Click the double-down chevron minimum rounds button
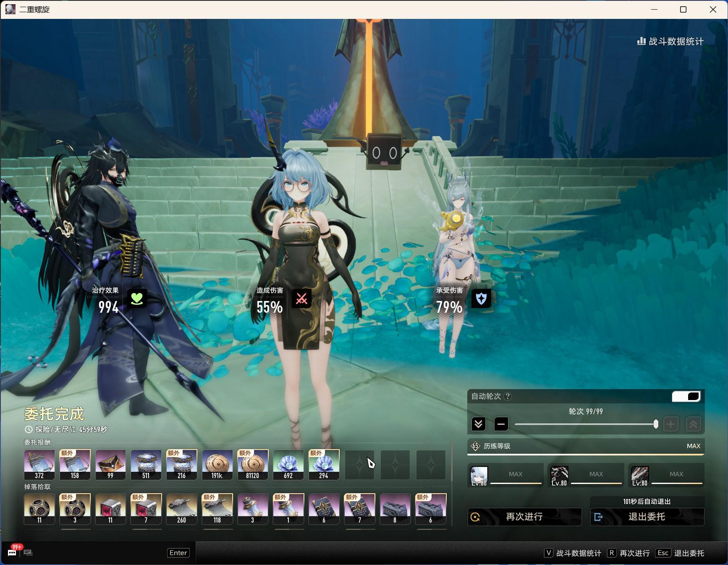Viewport: 728px width, 565px height. click(478, 424)
